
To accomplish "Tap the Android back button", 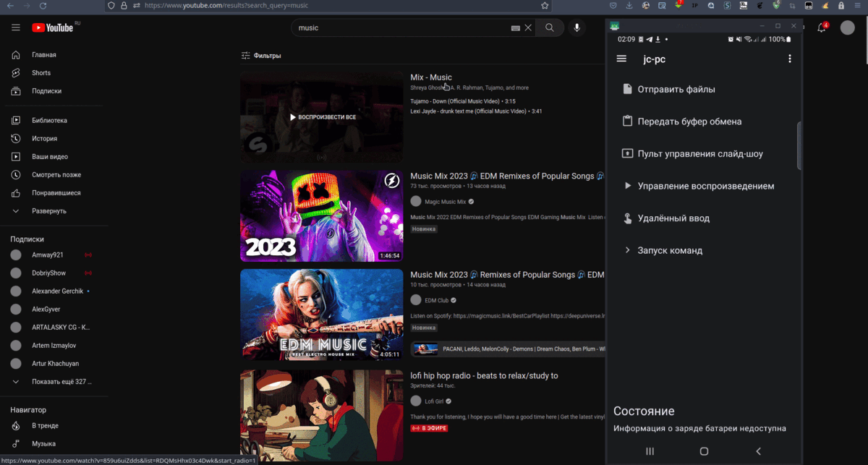I will [758, 451].
